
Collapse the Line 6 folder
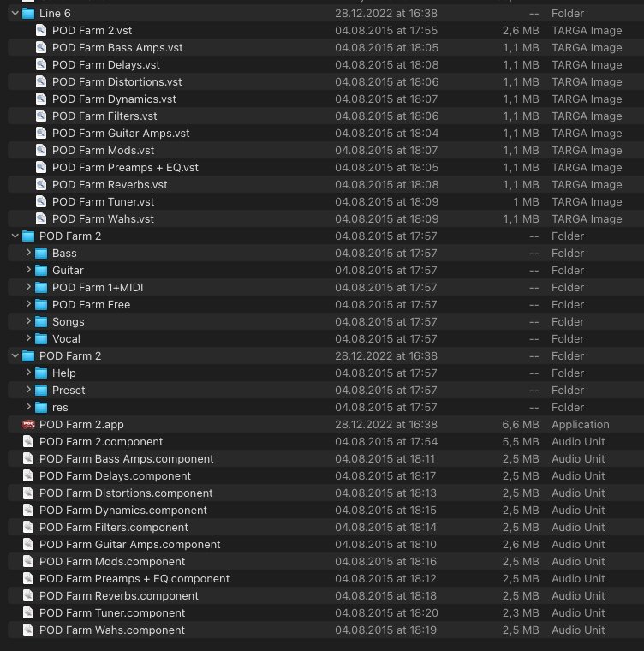click(15, 14)
